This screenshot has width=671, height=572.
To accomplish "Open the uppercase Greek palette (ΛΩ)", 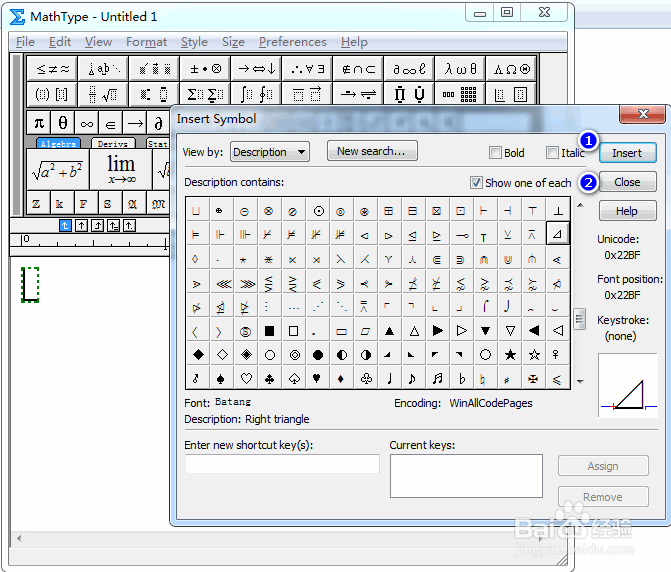I will (511, 68).
